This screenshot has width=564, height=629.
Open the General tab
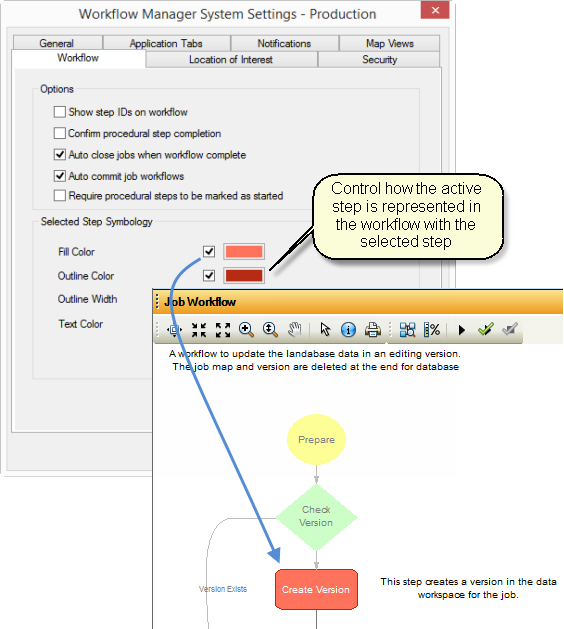(x=58, y=43)
